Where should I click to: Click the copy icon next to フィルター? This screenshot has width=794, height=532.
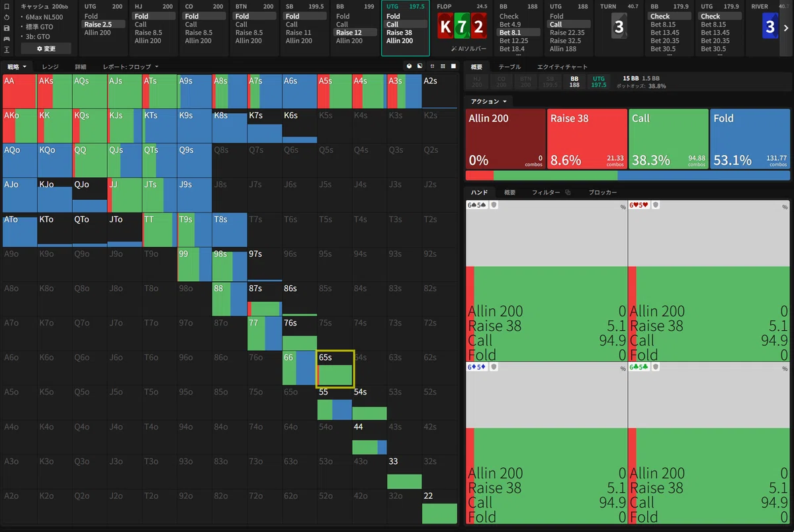(568, 193)
